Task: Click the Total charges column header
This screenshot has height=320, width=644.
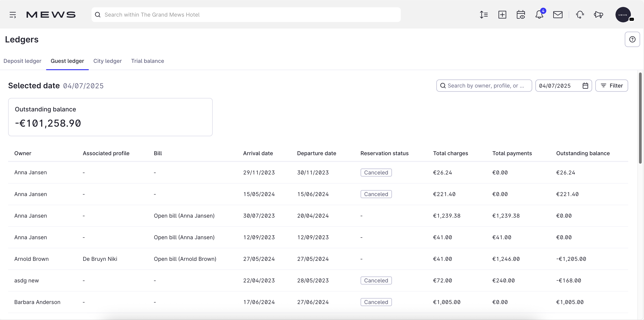Action: coord(451,153)
